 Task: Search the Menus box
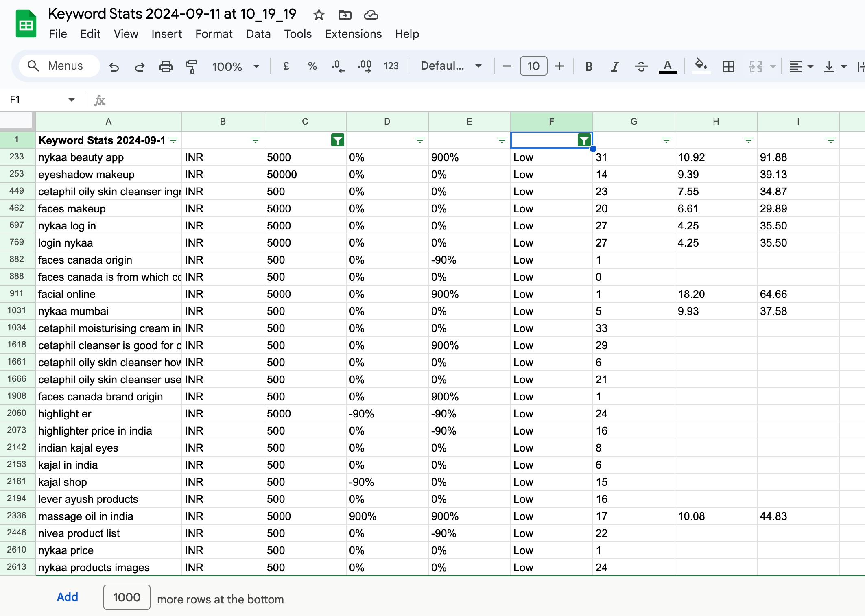pyautogui.click(x=59, y=66)
